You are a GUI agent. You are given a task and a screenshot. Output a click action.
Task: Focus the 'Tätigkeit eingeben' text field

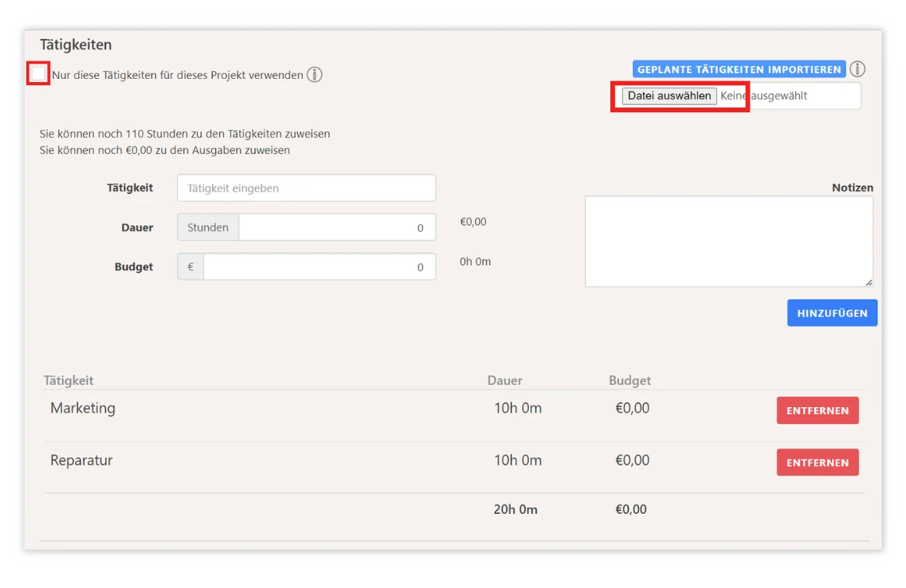click(x=307, y=188)
